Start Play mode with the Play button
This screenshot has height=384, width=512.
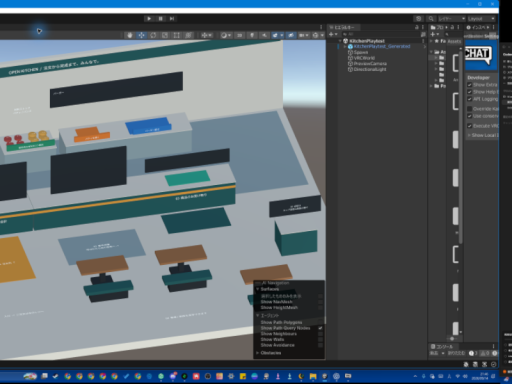click(x=149, y=19)
